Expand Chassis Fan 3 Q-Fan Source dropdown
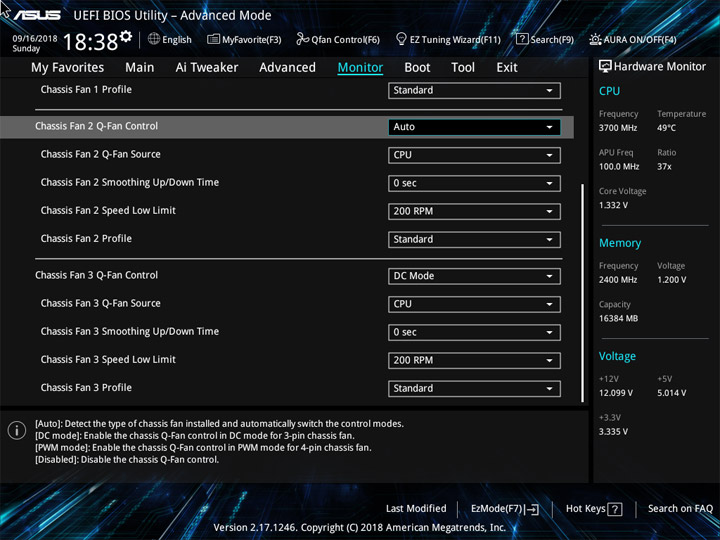This screenshot has height=540, width=720. click(x=474, y=304)
